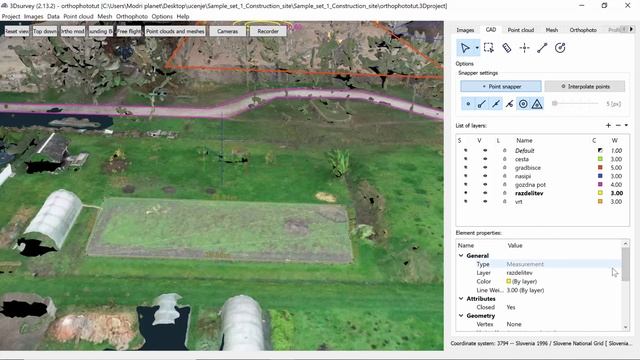Click the Reset view button
Screen dimensions: 640x360
17,31
